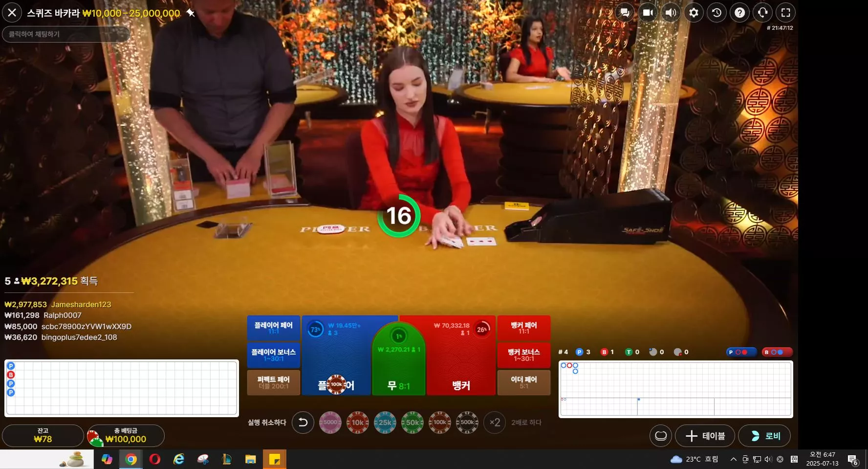The width and height of the screenshot is (868, 469).
Task: Select the 5000 pink chip
Action: 330,423
